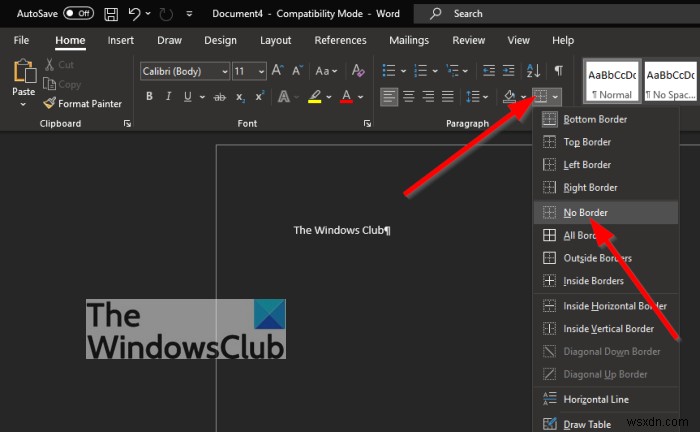
Task: Open Clipboard pane dialog launcher
Action: [127, 124]
